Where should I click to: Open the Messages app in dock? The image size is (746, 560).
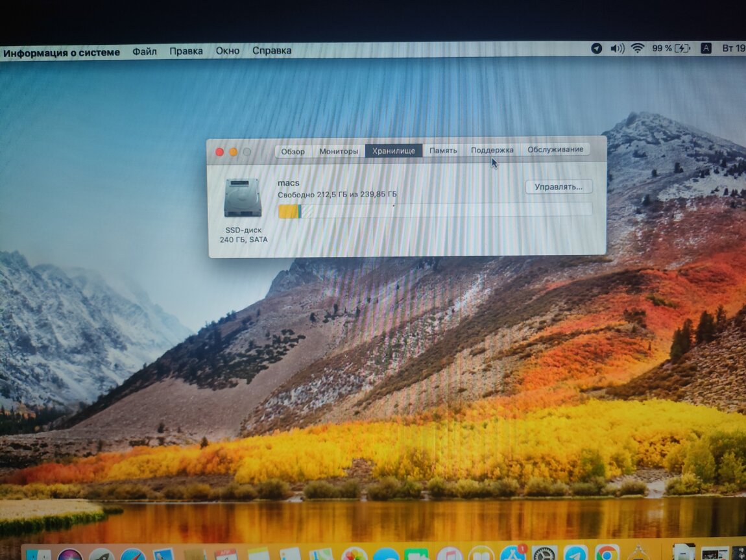point(385,555)
